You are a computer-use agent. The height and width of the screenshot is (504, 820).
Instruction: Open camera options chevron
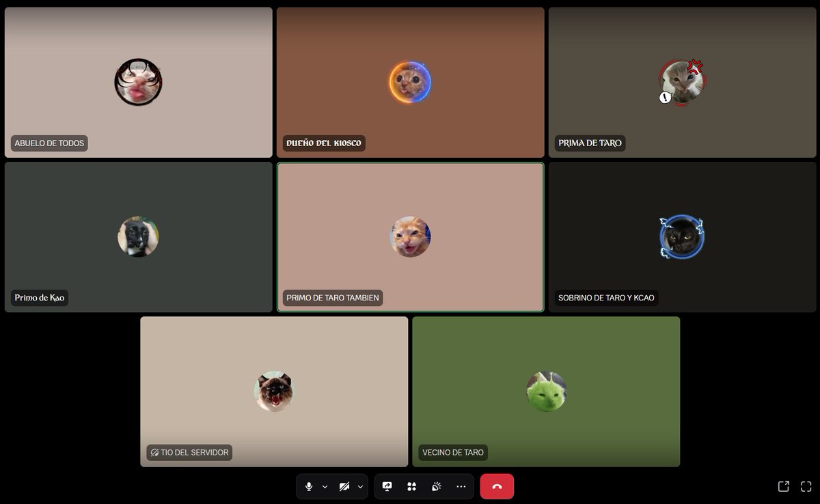(360, 487)
